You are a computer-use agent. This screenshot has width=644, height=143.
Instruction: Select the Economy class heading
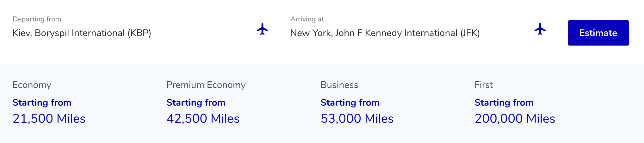[x=32, y=85]
